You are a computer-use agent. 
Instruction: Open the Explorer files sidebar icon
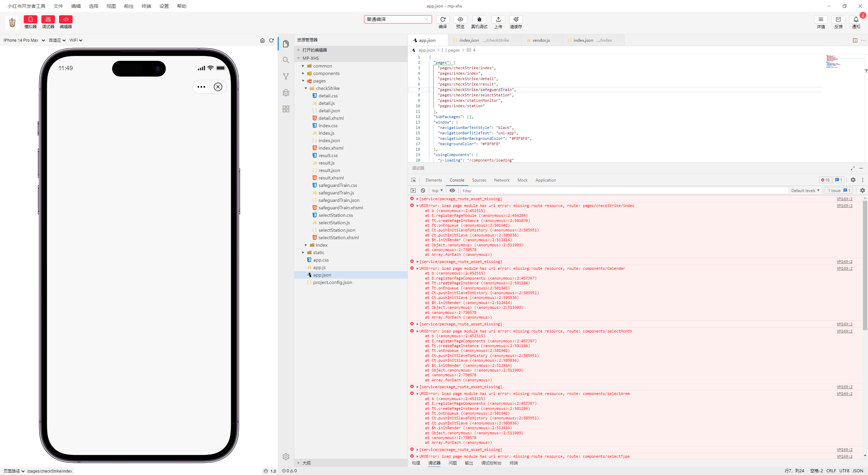[x=286, y=44]
